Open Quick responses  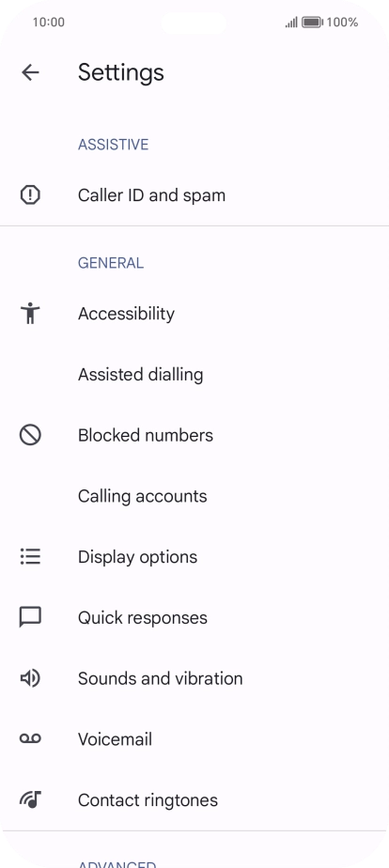click(194, 617)
